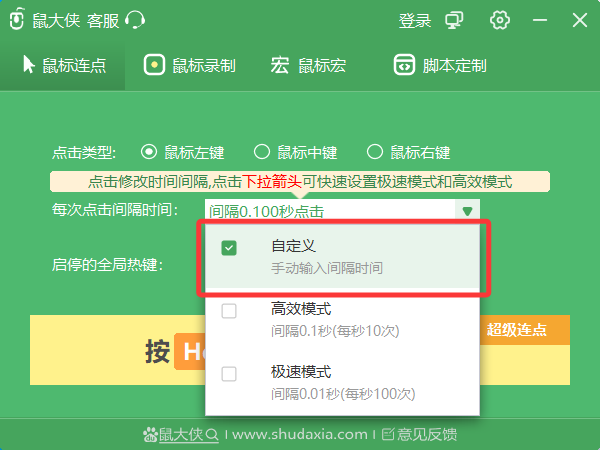This screenshot has width=600, height=450.
Task: Click the mouse logo icon in title bar
Action: click(x=16, y=20)
